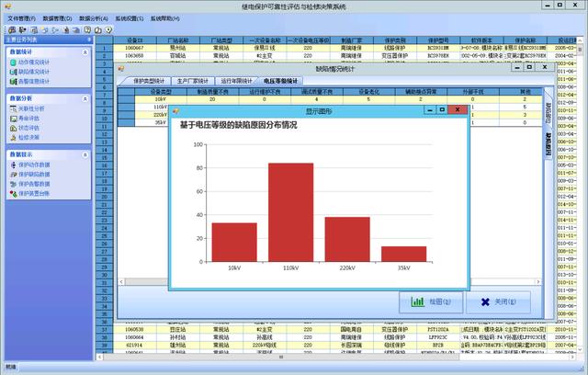Select row header 37 in the main table
The height and width of the screenshot is (375, 588).
pos(104,330)
